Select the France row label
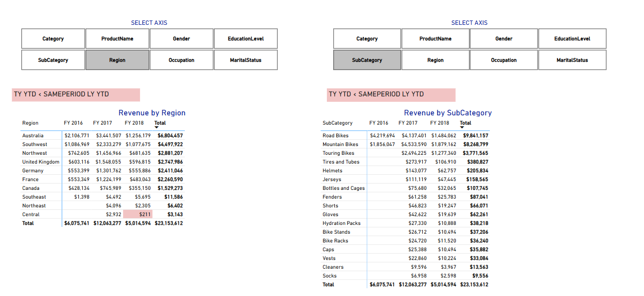The height and width of the screenshot is (296, 644). coord(30,179)
